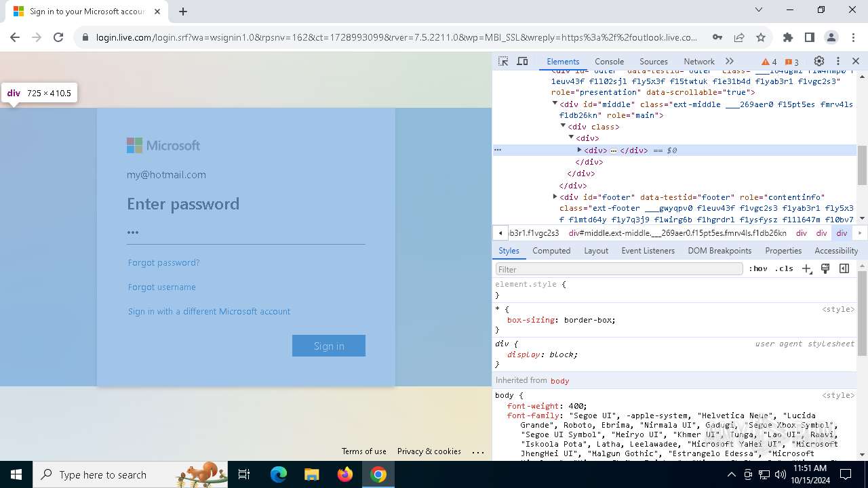Screen dimensions: 868x488
Task: Activate the DevTools element inspector picker icon
Action: point(503,61)
